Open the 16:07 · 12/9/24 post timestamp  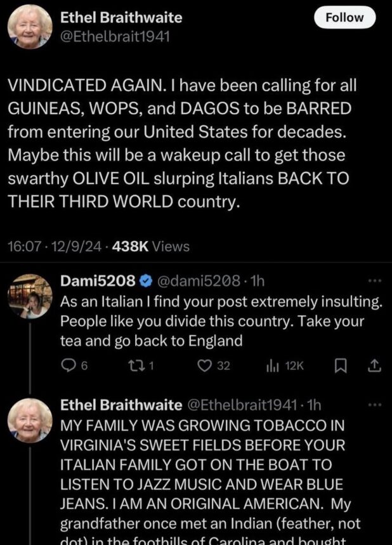pyautogui.click(x=56, y=247)
